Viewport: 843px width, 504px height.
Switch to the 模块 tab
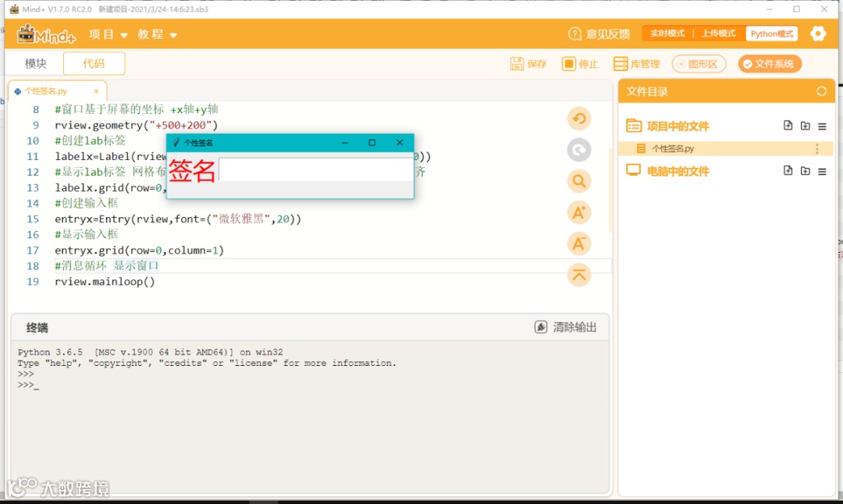click(x=35, y=63)
